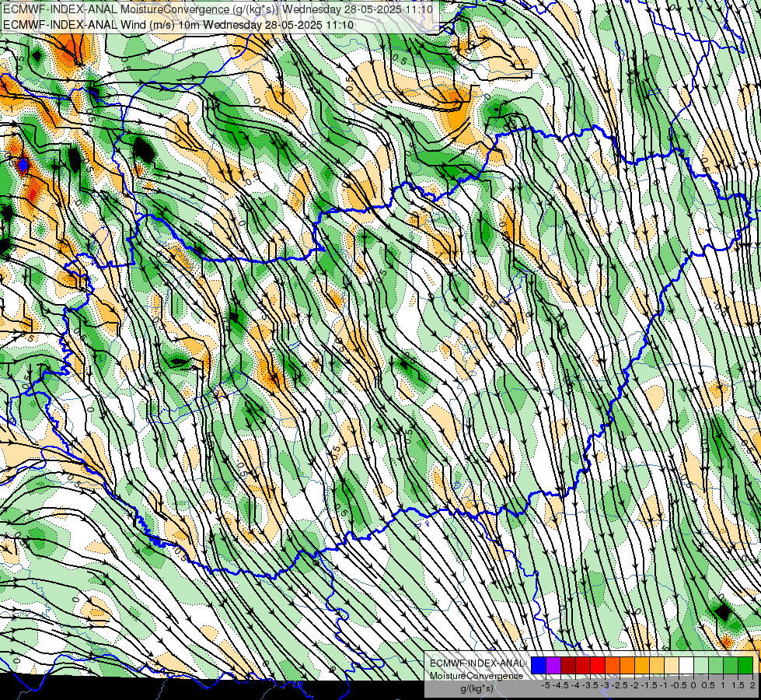Click the -3.5 legend tick value
Screen dimensions: 761x700
590,685
